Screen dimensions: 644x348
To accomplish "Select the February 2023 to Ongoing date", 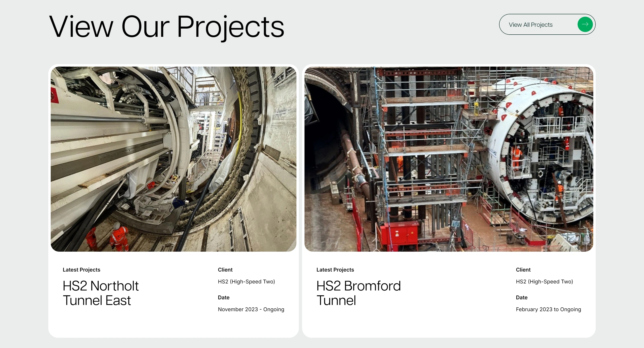I will pyautogui.click(x=548, y=309).
